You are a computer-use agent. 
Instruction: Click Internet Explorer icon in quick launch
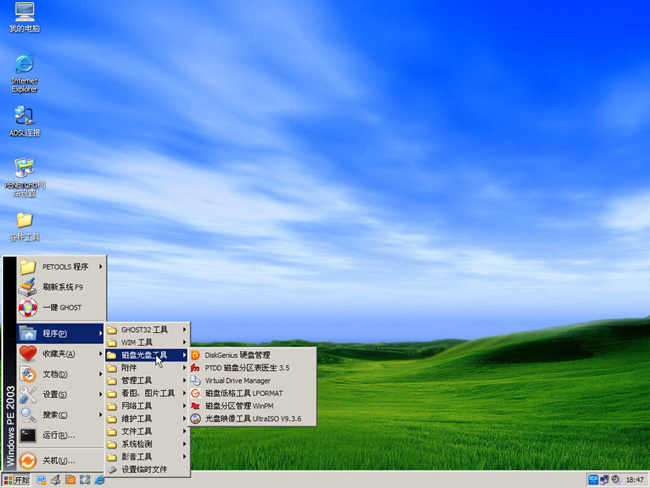[99, 480]
